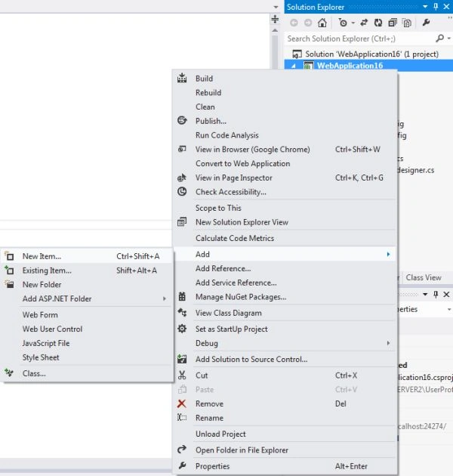Image resolution: width=453 pixels, height=476 pixels.
Task: Choose Remove from the context menu
Action: (285, 403)
